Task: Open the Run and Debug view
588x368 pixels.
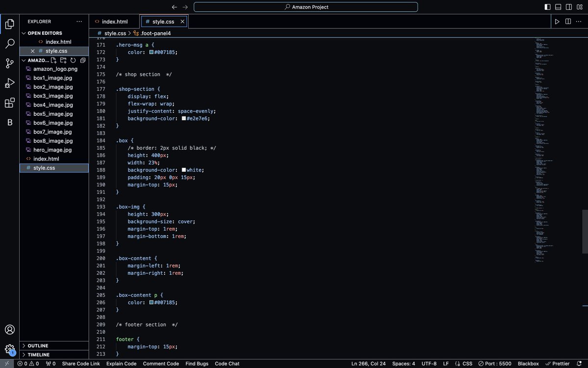Action: [x=10, y=83]
